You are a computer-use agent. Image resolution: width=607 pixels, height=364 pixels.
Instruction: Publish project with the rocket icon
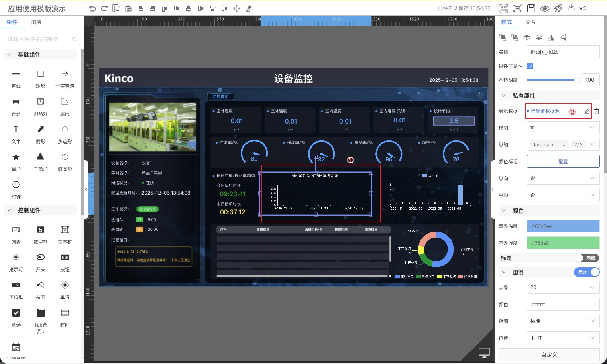(x=558, y=8)
